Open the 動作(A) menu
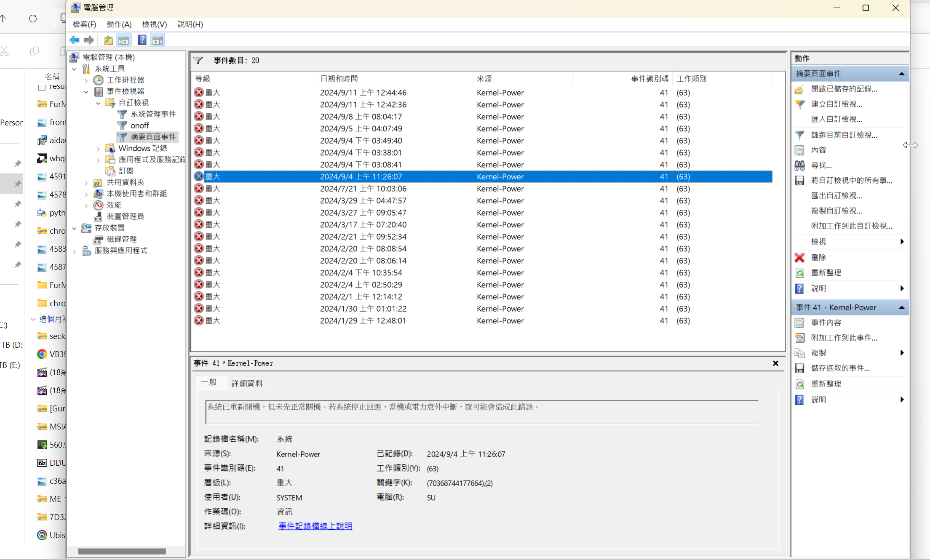This screenshot has height=560, width=930. (x=119, y=24)
